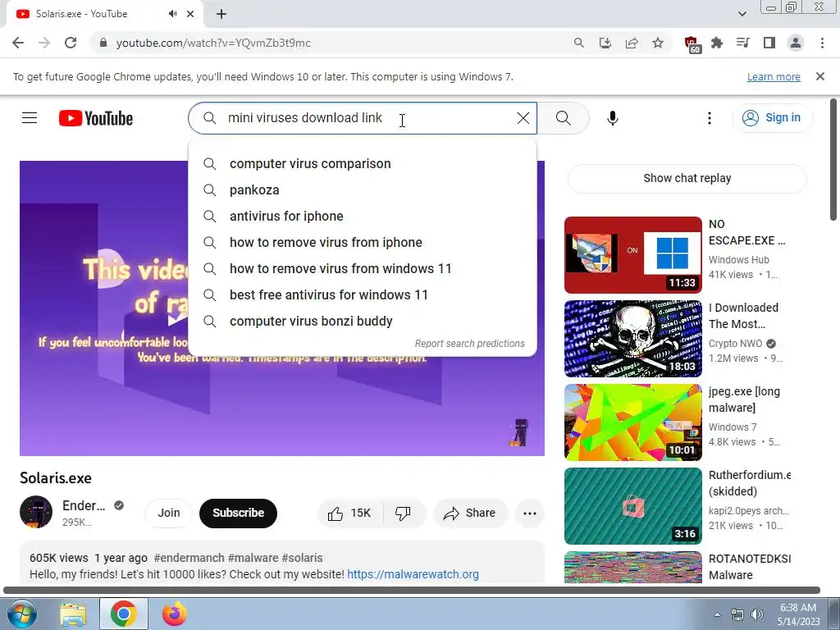Open the malwarewatch.org link
840x630 pixels.
coord(413,574)
